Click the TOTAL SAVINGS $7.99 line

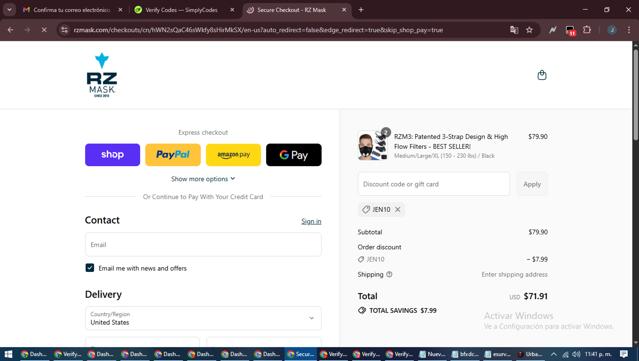tap(397, 310)
